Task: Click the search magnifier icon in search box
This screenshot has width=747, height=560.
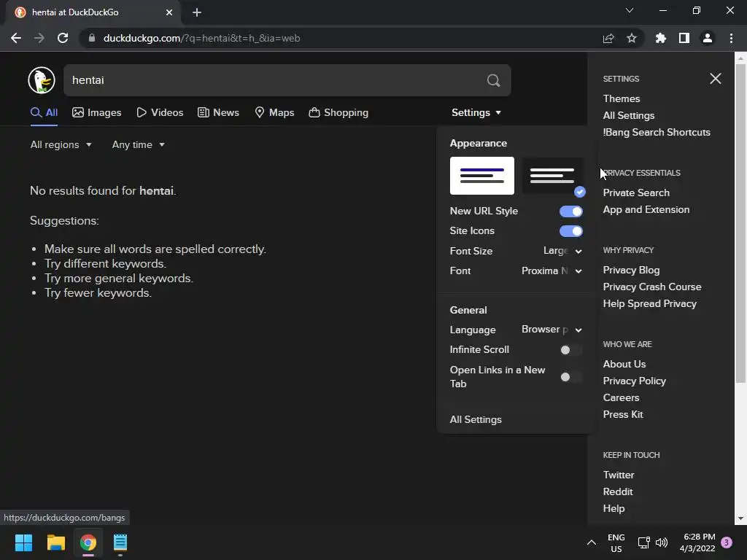Action: (x=494, y=80)
